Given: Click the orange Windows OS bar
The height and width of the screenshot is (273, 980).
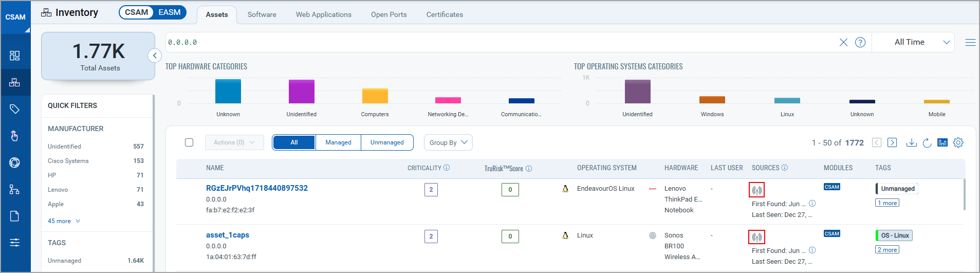Looking at the screenshot, I should pos(712,100).
